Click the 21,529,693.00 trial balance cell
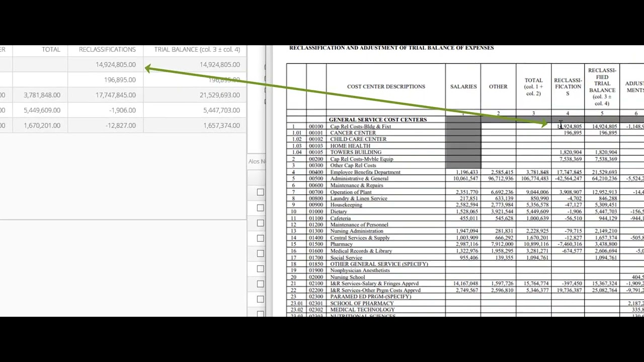This screenshot has height=362, width=644. pyautogui.click(x=220, y=95)
